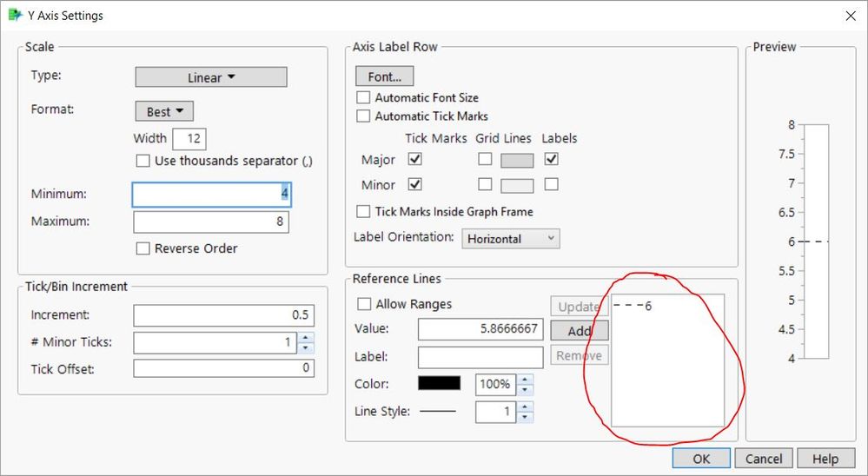Choose the reference Line Style sample
Image resolution: width=868 pixels, height=476 pixels.
(438, 411)
